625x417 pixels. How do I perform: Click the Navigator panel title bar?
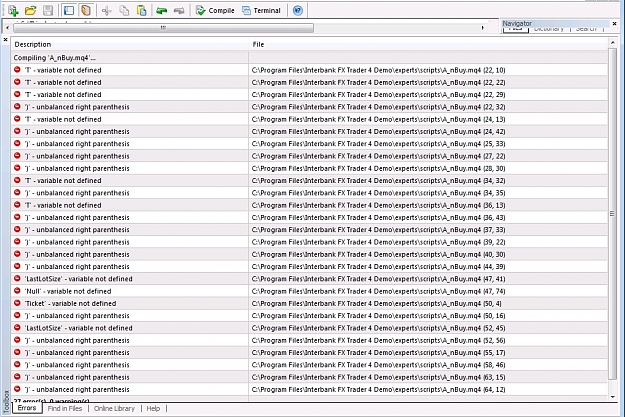tap(555, 24)
